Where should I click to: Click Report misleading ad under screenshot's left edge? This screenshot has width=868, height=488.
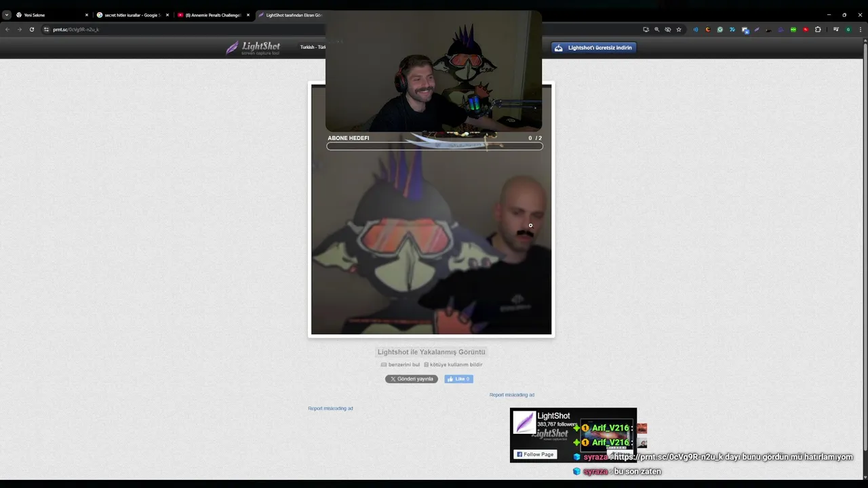click(x=330, y=409)
